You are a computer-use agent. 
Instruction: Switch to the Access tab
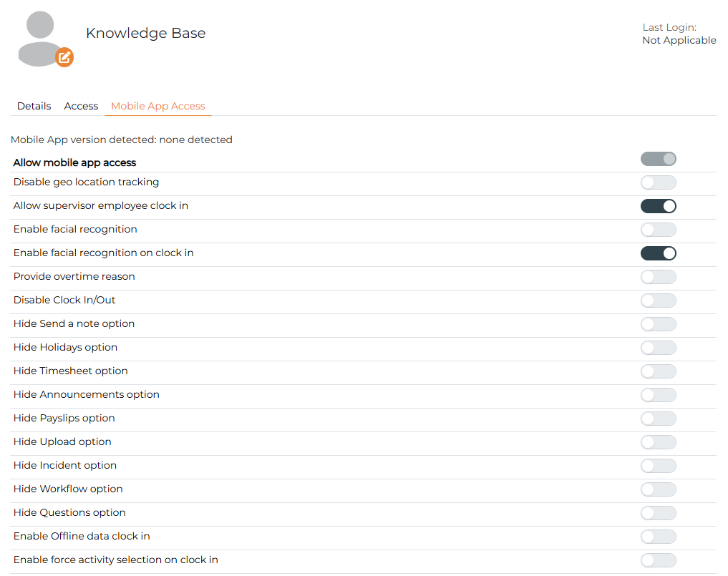[x=82, y=106]
